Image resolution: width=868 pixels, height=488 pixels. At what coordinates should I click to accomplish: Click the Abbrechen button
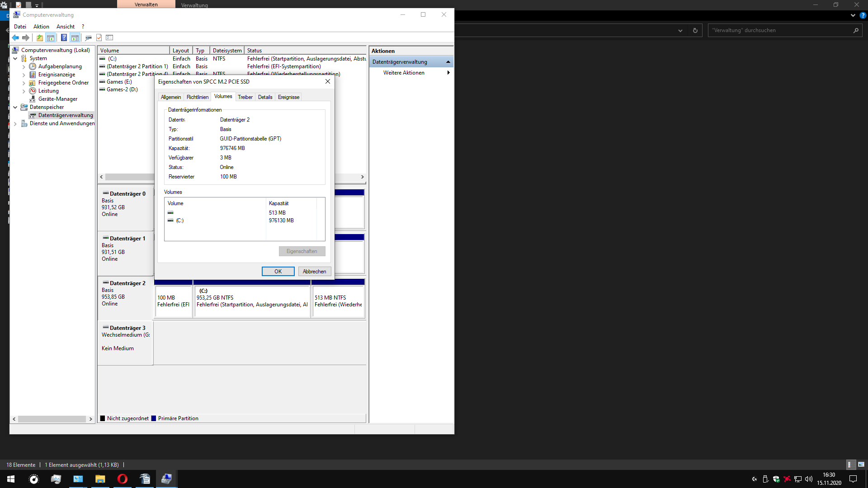pos(314,272)
